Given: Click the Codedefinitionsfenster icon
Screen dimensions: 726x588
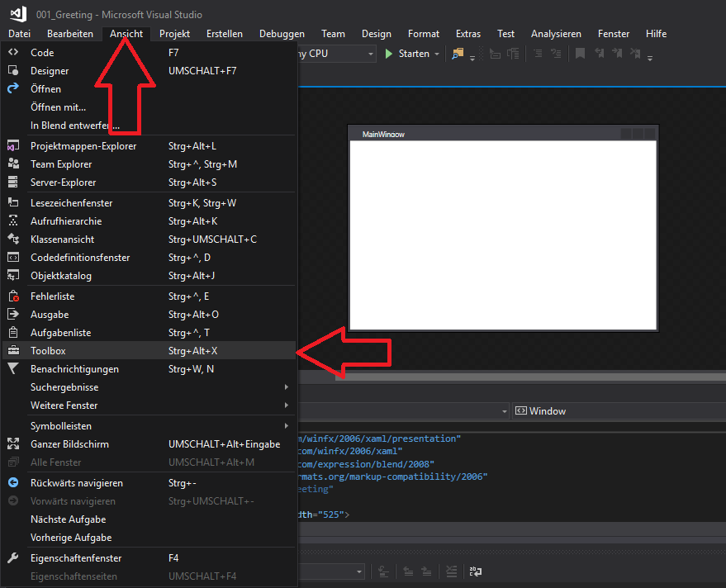Looking at the screenshot, I should pos(13,257).
